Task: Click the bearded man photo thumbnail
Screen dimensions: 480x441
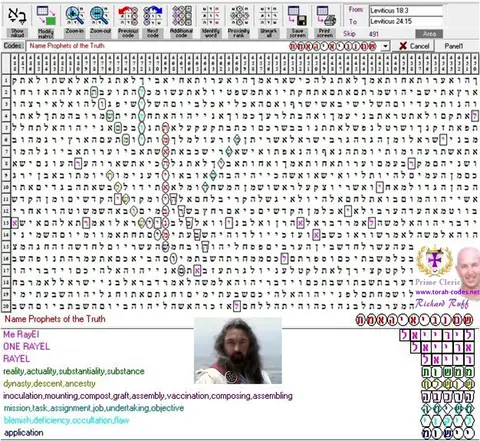Action: tap(238, 351)
